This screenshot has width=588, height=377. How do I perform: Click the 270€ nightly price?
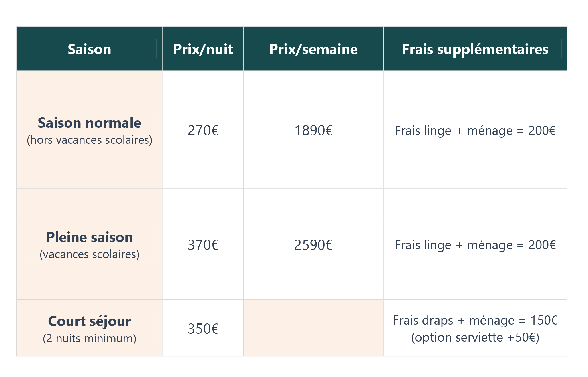tap(203, 131)
